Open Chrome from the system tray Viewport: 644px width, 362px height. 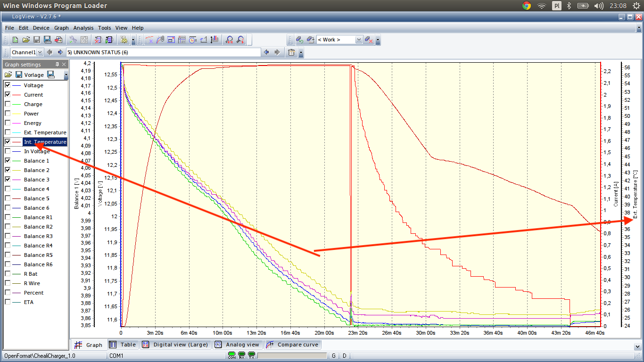(x=527, y=6)
